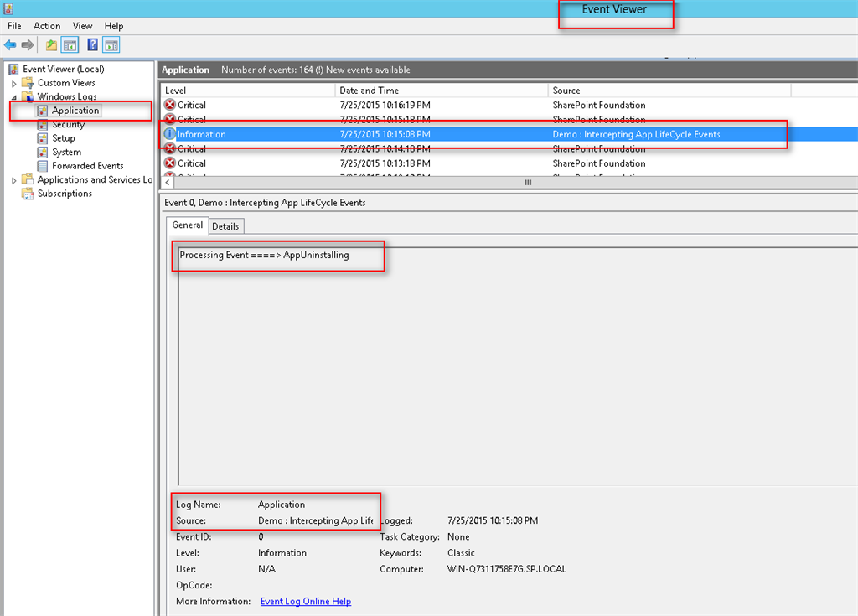Click the Critical error icon at 10:13:18 PM
Screen dimensions: 858x616
[170, 163]
